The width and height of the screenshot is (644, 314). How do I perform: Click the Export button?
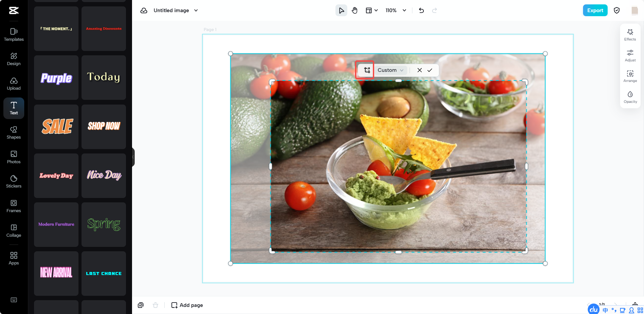coord(595,10)
